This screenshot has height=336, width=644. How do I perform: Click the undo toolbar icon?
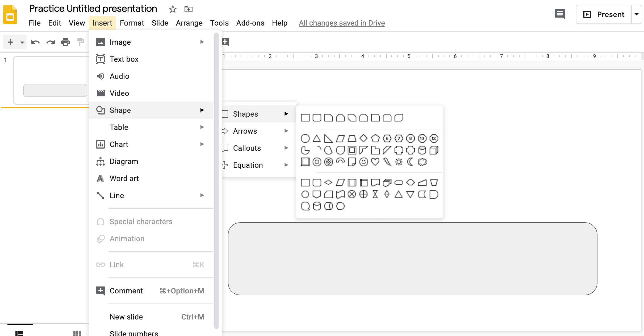tap(35, 42)
